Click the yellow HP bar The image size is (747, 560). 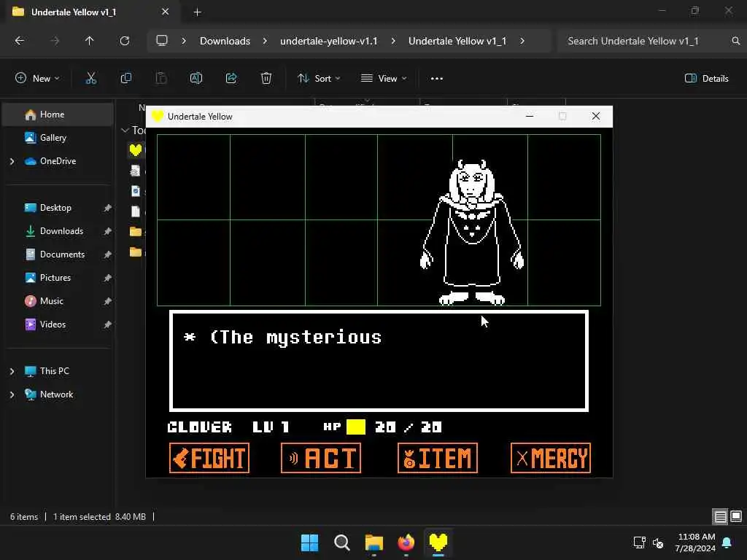(356, 427)
